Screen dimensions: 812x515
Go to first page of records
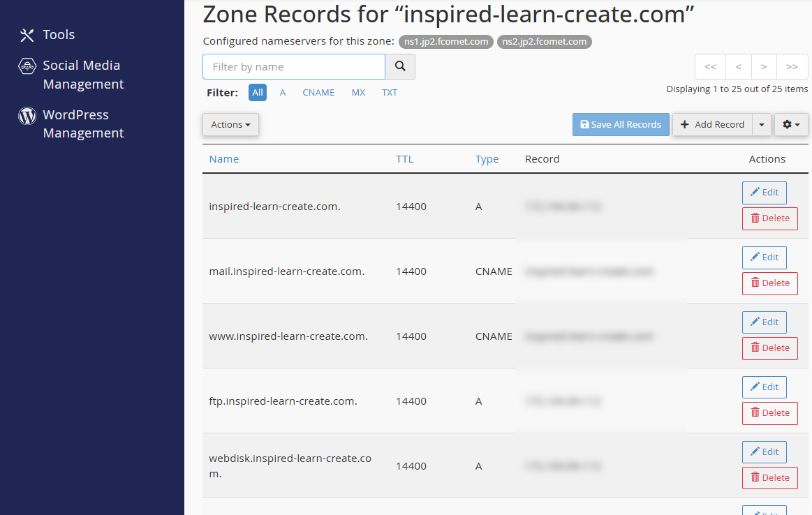tap(711, 66)
